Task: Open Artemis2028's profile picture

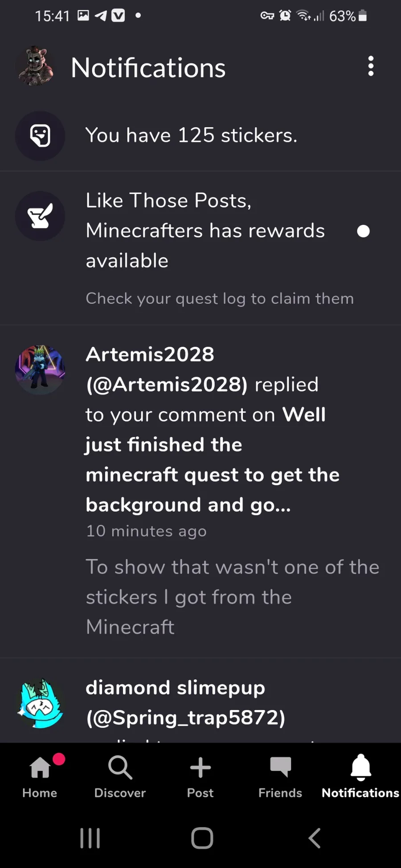Action: (40, 369)
